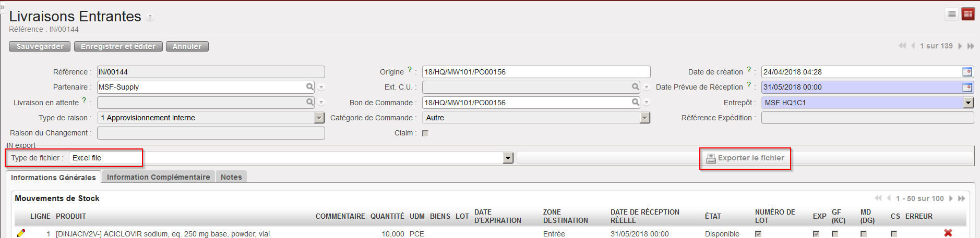Open Type de raison dropdown
The height and width of the screenshot is (238, 980).
pos(319,118)
